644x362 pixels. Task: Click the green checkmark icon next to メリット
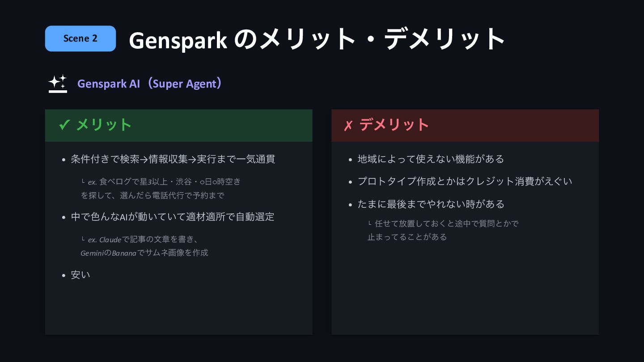(64, 125)
